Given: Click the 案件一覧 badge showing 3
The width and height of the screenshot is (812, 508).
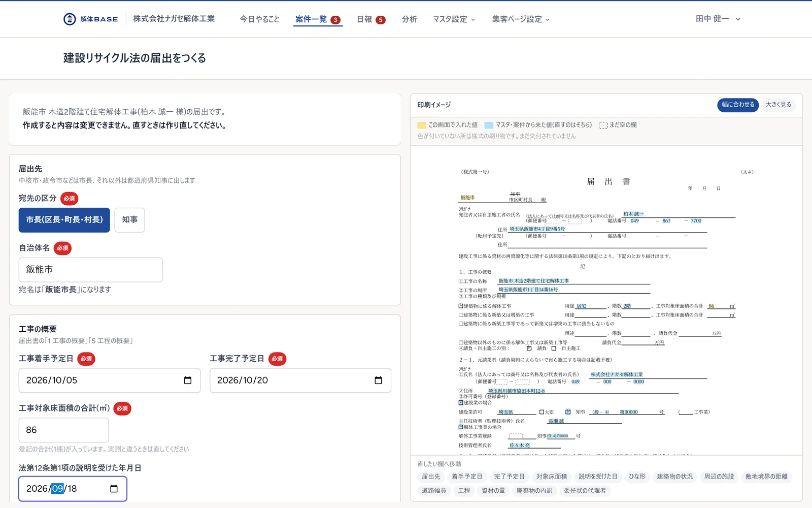Looking at the screenshot, I should 335,20.
